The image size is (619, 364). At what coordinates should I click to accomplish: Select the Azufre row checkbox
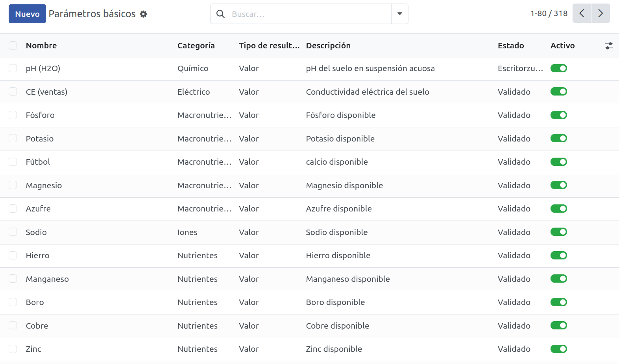click(x=13, y=209)
